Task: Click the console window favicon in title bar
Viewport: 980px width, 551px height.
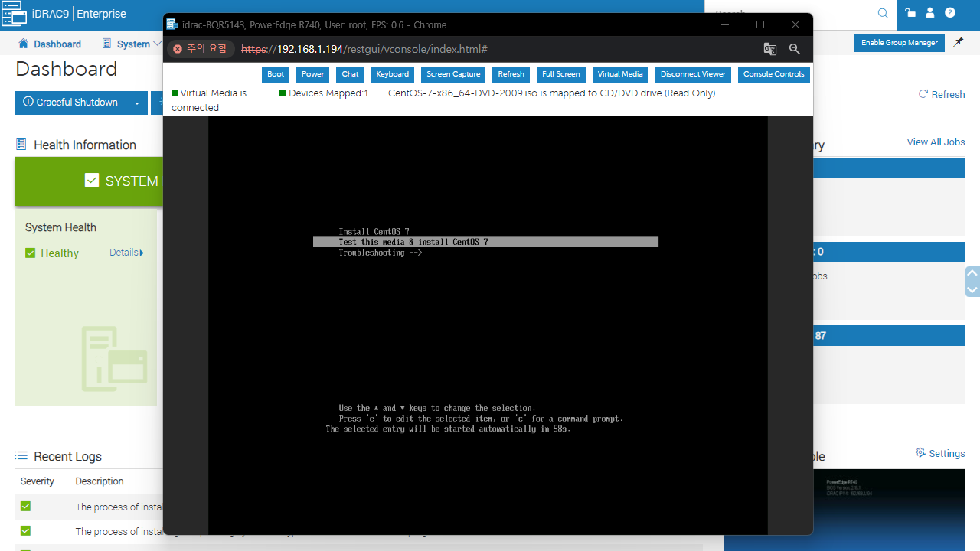Action: pyautogui.click(x=172, y=24)
